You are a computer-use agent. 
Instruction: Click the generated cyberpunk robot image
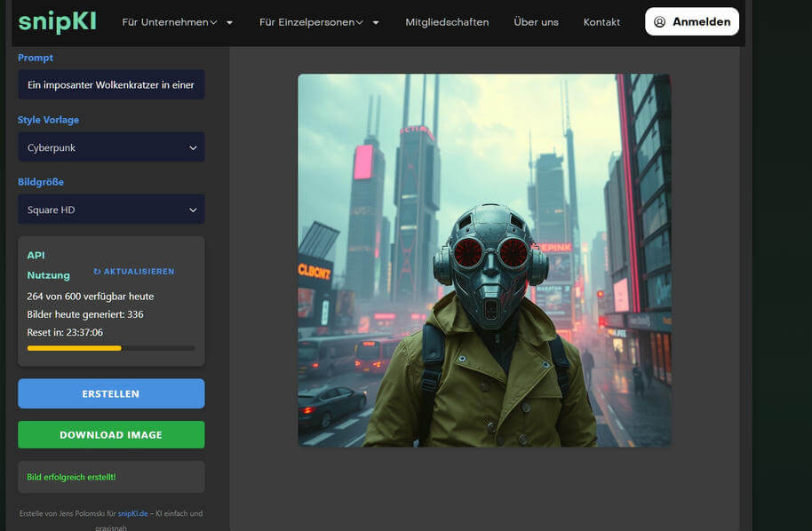484,260
